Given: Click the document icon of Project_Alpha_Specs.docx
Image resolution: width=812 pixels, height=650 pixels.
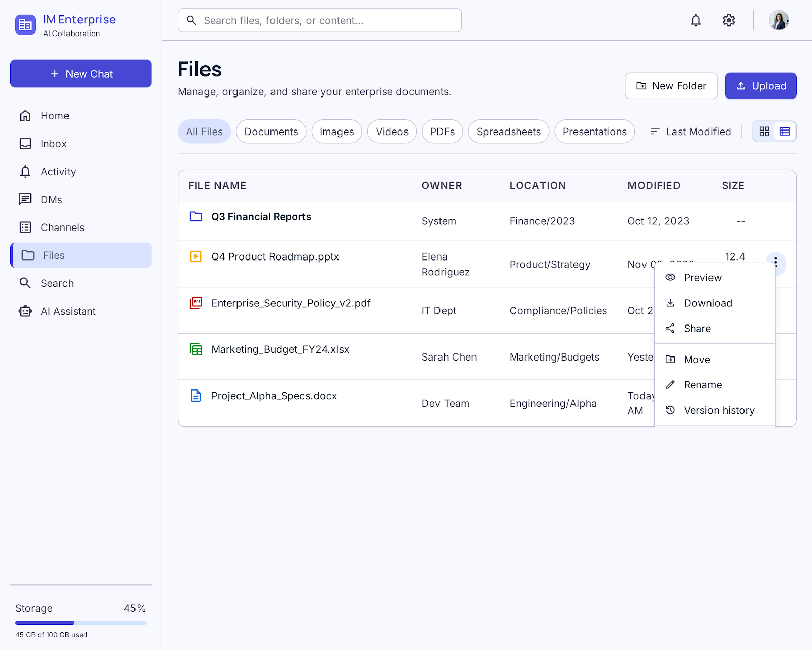Looking at the screenshot, I should (196, 396).
